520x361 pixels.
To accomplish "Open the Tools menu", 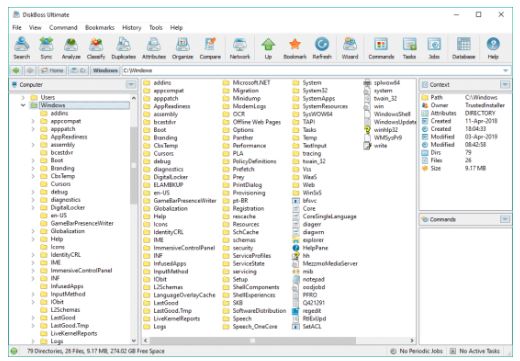I will pyautogui.click(x=156, y=28).
